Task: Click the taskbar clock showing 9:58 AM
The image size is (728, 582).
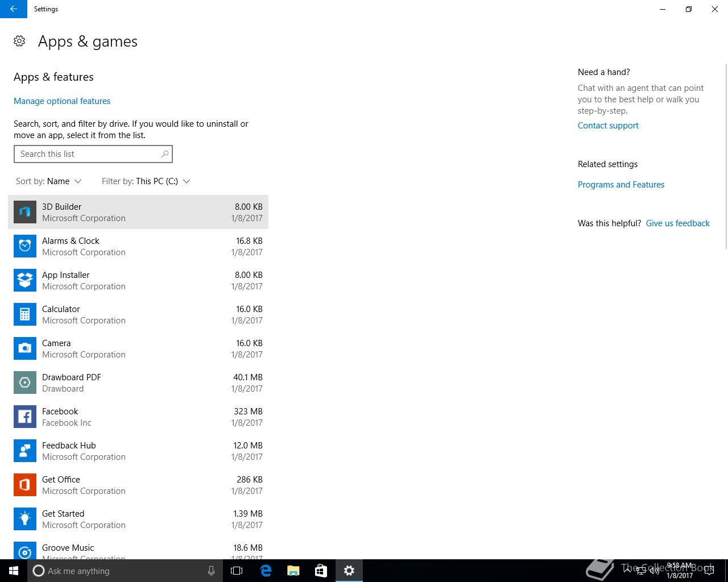Action: [680, 571]
